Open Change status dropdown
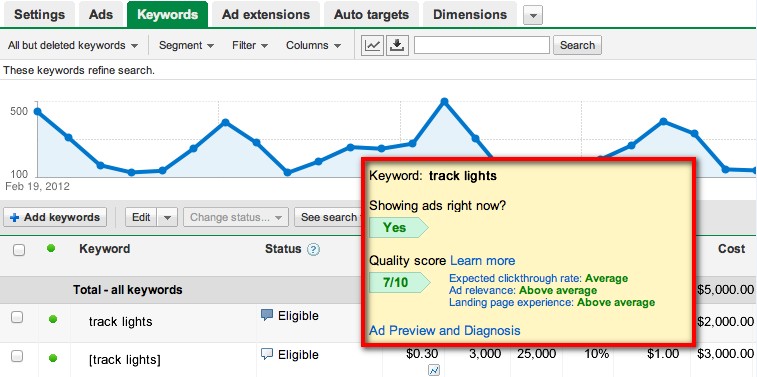Screen dimensions: 757x377 [x=236, y=217]
